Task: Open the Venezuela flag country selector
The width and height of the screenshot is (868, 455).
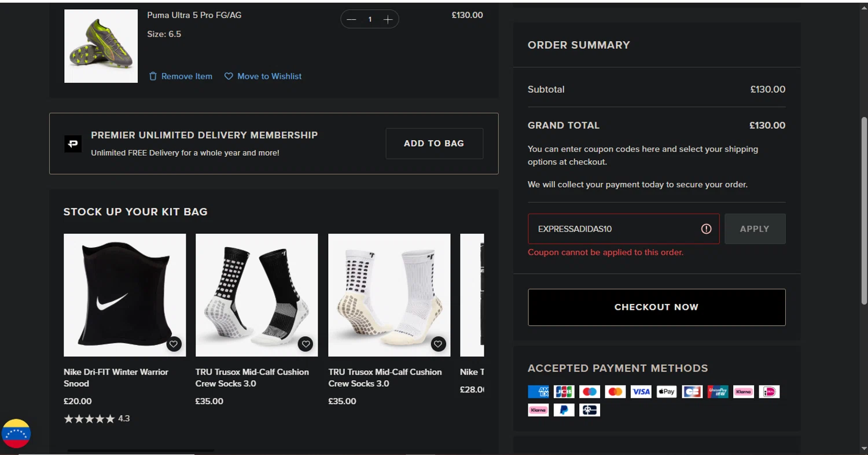Action: 16,434
